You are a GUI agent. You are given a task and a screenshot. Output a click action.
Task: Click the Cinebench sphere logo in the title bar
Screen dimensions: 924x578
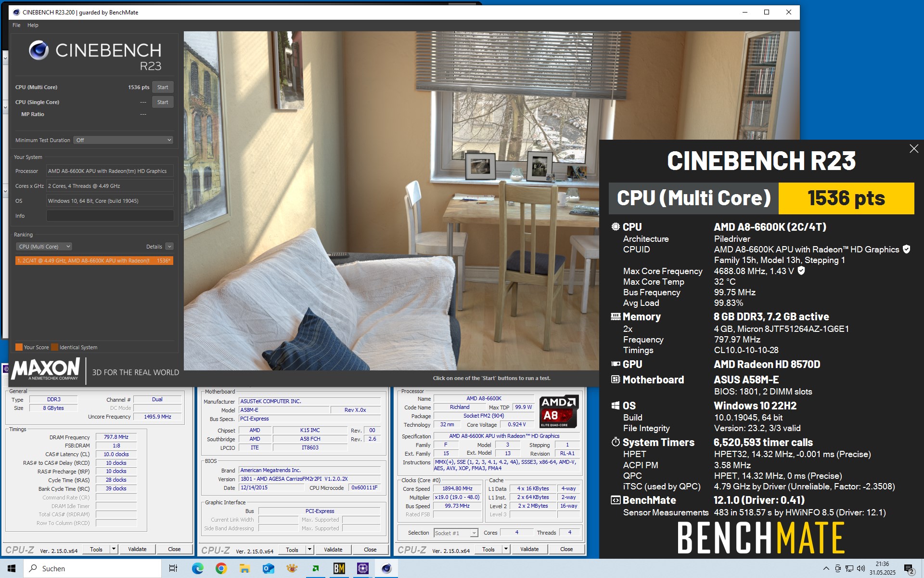pyautogui.click(x=16, y=12)
